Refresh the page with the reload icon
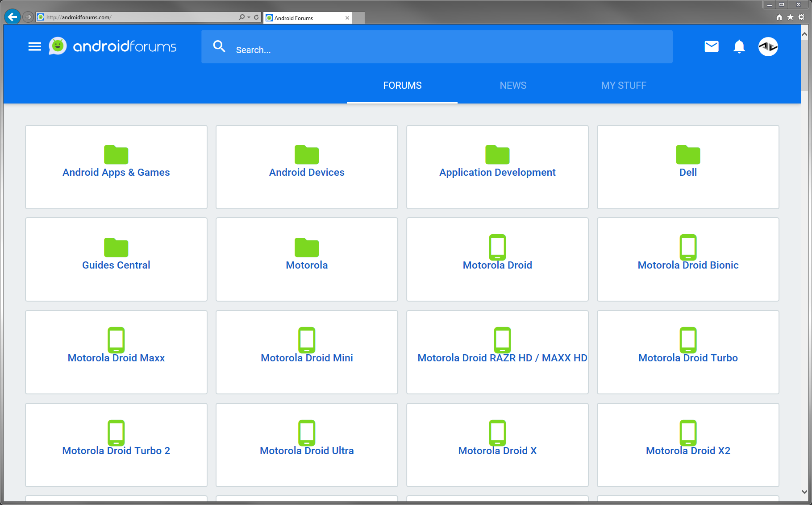The image size is (812, 505). click(x=256, y=17)
